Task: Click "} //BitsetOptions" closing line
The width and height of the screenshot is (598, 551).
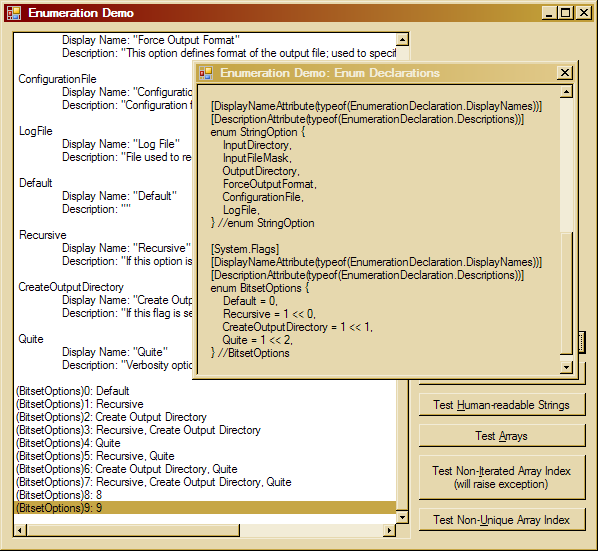Action: coord(251,353)
